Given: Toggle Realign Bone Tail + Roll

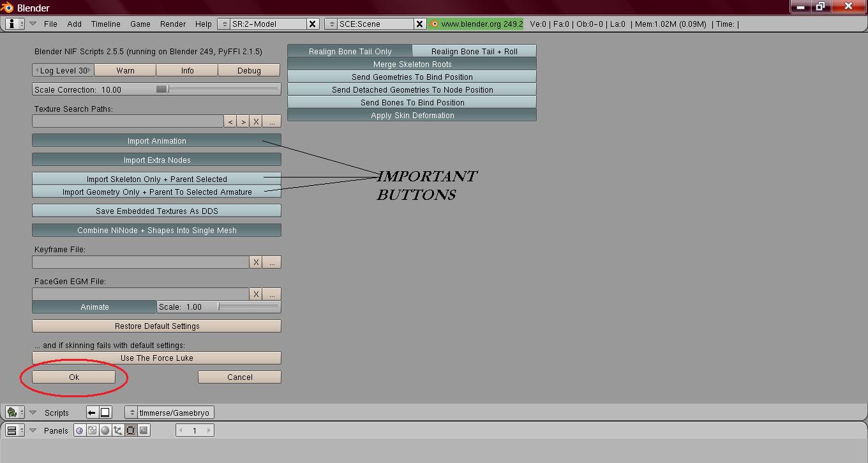Looking at the screenshot, I should 474,51.
